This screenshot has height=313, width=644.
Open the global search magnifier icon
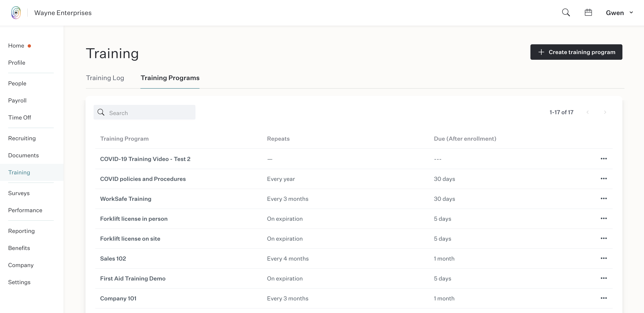click(566, 12)
